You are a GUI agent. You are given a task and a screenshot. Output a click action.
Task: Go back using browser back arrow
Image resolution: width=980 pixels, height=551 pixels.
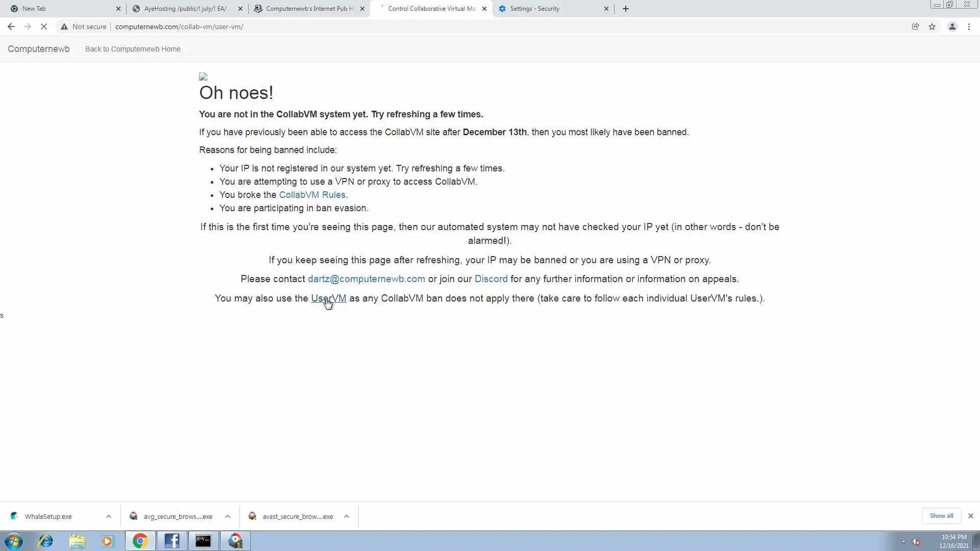coord(11,27)
